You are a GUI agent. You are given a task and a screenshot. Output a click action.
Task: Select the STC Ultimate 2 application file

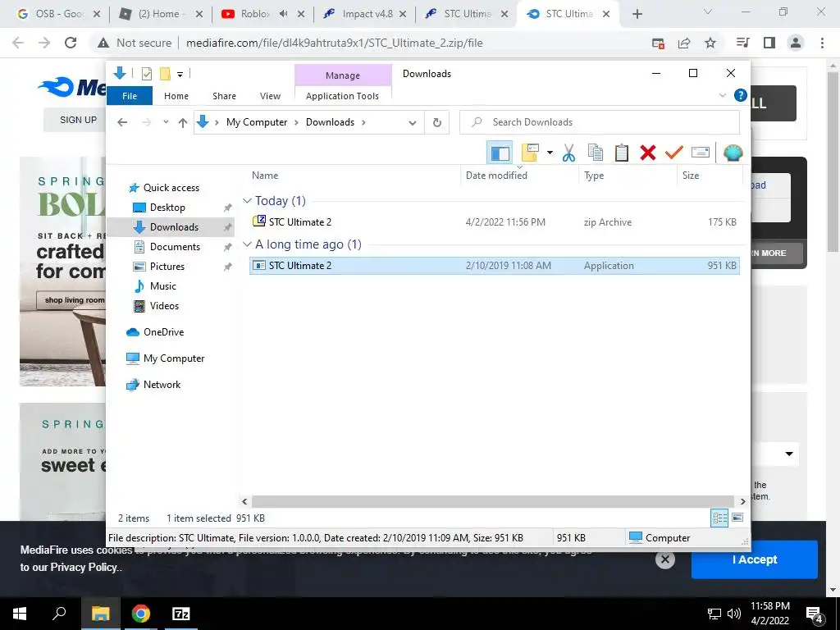(x=495, y=266)
